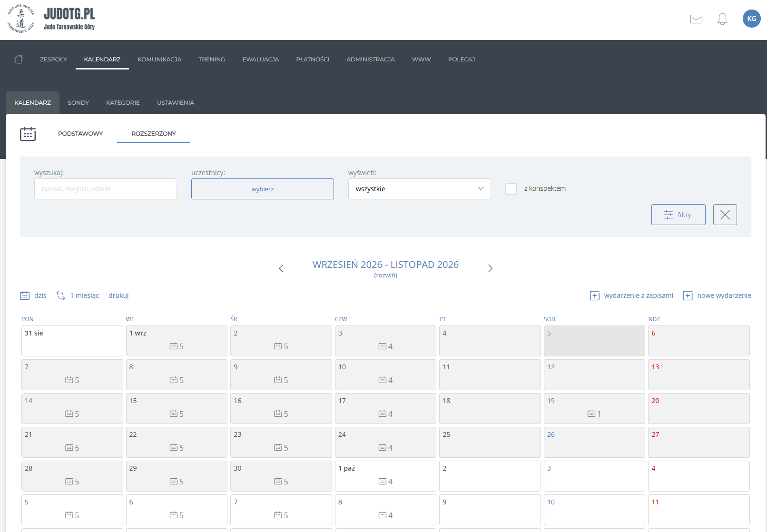Image resolution: width=767 pixels, height=532 pixels.
Task: Click the WRZESIEŃ 2026 - LISTOPAD 2026 heading
Action: [x=385, y=265]
